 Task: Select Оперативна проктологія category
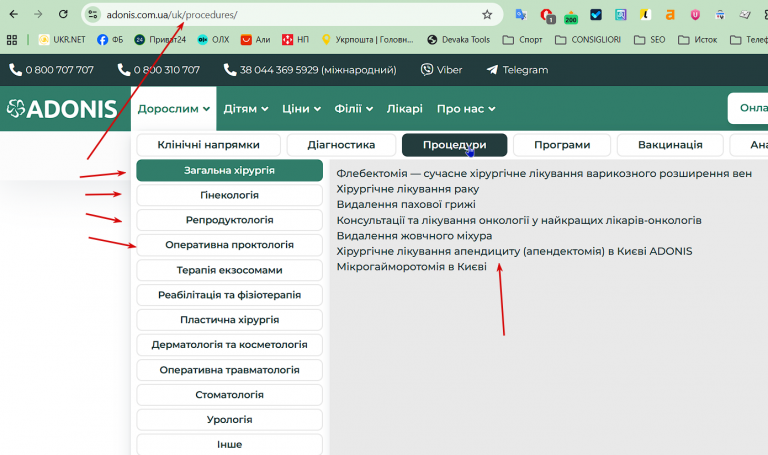[x=229, y=245]
